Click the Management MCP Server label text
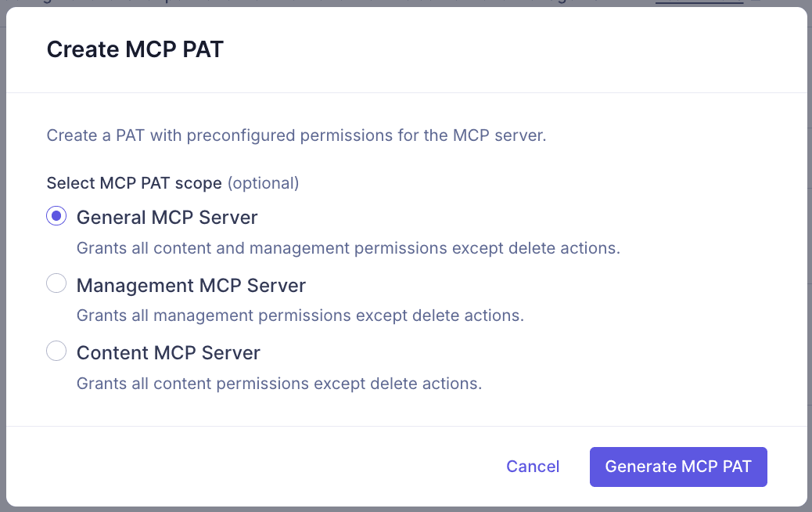 (x=191, y=285)
